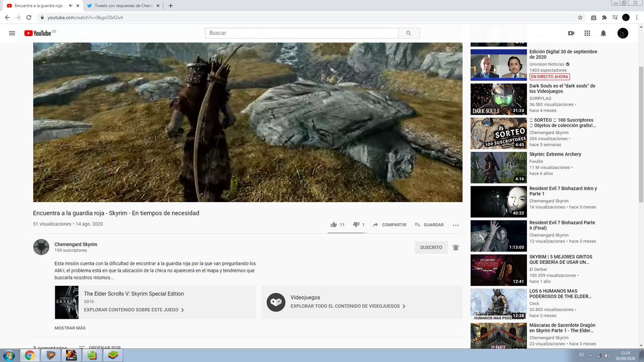Mute the tab via speaker icon

[x=70, y=5]
